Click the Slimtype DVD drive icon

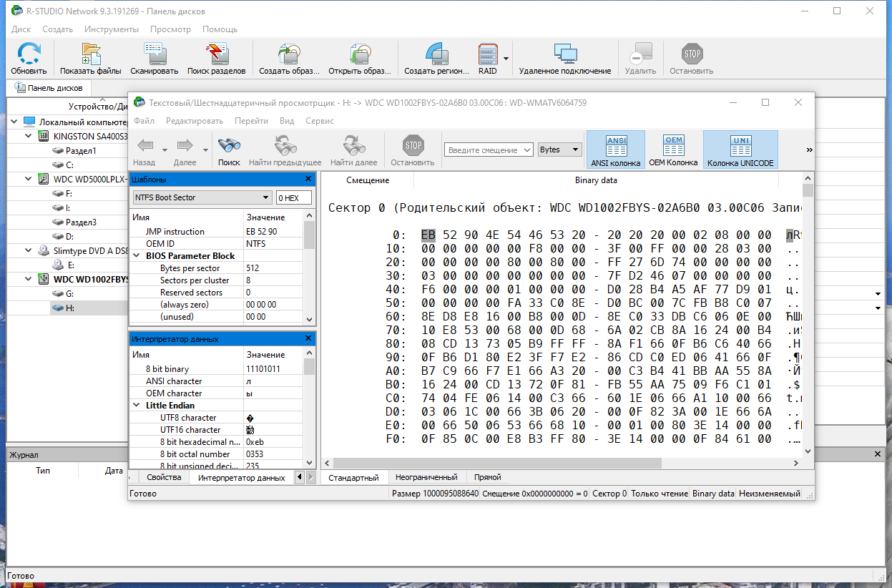44,250
